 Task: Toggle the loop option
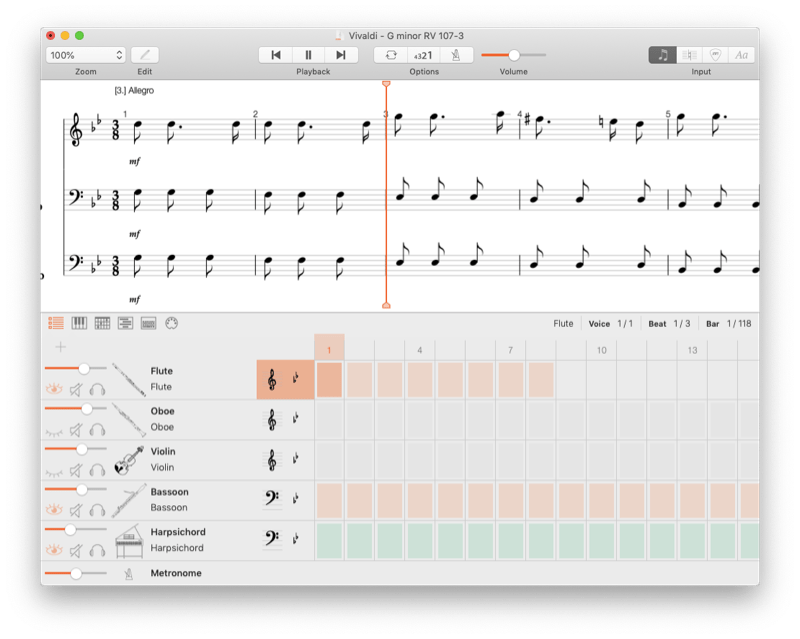coord(391,55)
